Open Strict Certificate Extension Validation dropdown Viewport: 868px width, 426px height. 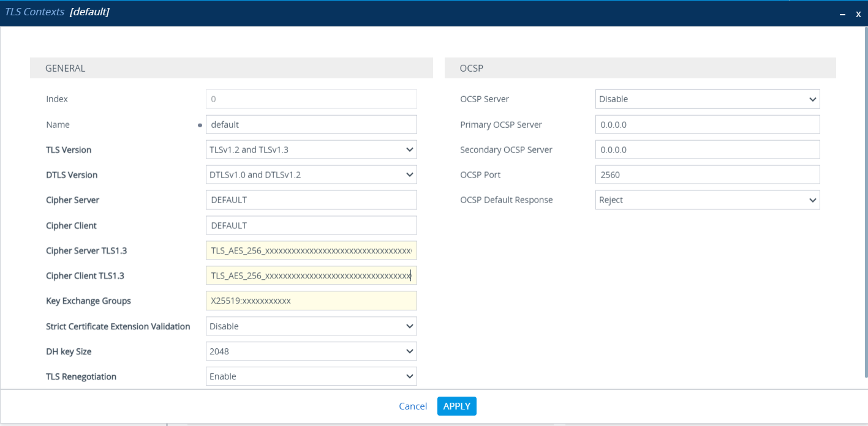tap(311, 326)
